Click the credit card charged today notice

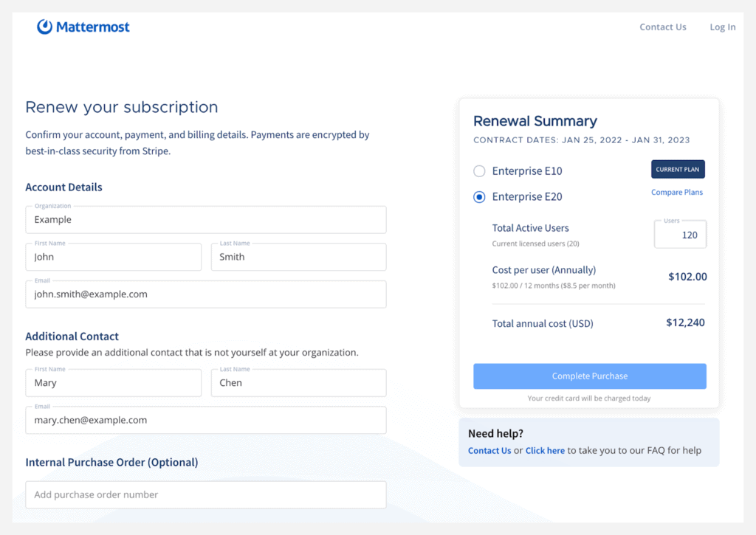(x=589, y=398)
